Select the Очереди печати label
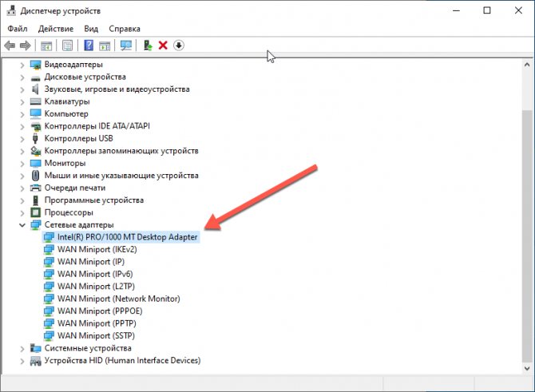535x392 pixels. (x=75, y=188)
